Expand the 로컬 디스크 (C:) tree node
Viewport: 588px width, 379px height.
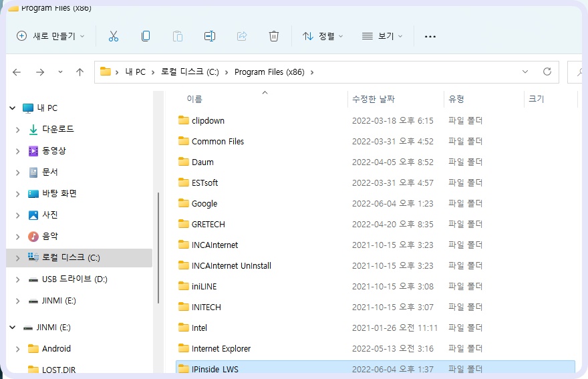pos(17,258)
